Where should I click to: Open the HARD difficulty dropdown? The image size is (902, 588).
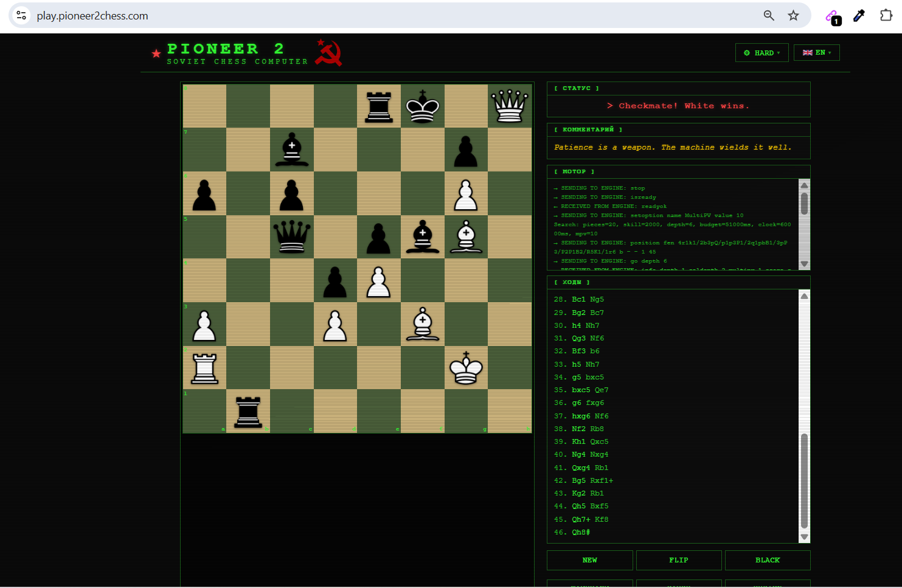point(762,53)
